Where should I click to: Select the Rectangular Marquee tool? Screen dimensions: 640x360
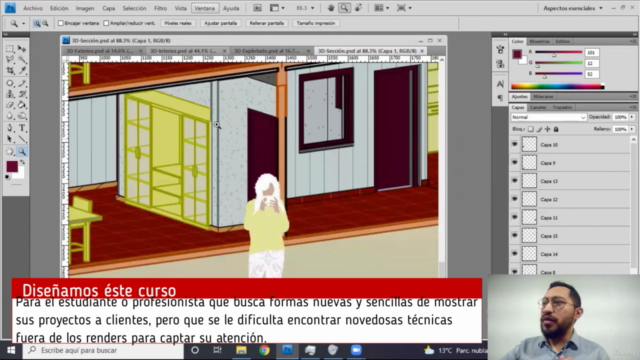[x=10, y=49]
